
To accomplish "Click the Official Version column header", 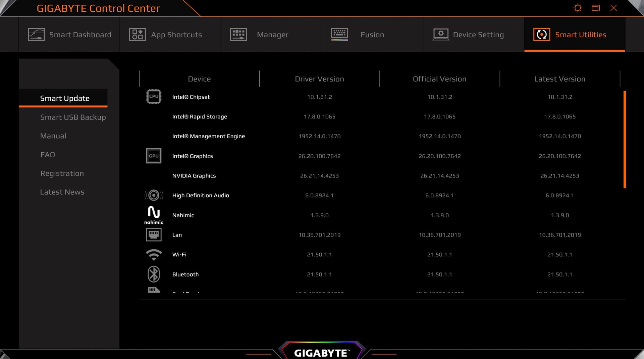I will point(439,79).
